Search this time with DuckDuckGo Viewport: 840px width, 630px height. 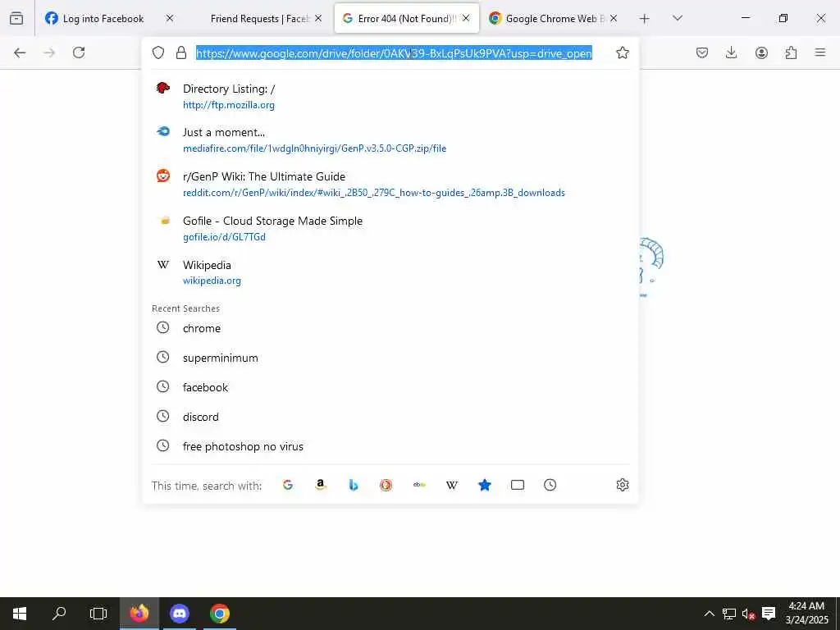coord(386,485)
